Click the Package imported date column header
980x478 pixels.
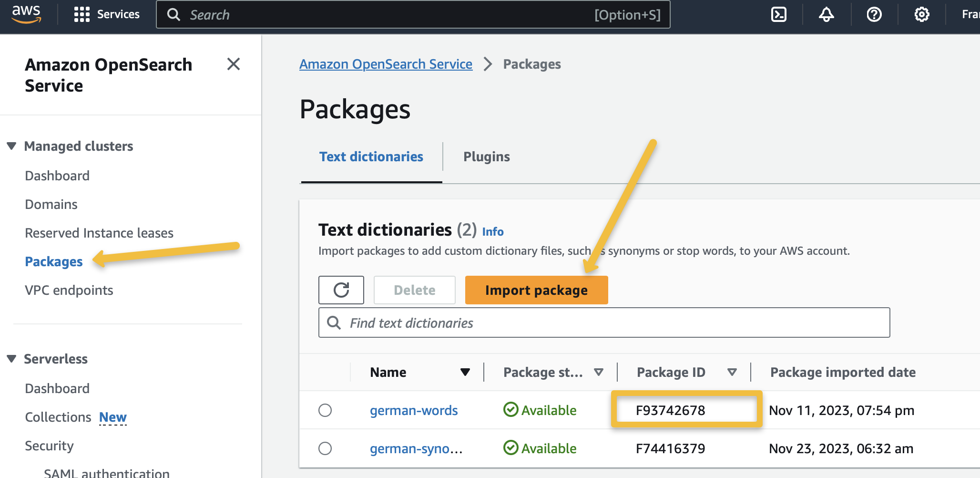pos(843,372)
